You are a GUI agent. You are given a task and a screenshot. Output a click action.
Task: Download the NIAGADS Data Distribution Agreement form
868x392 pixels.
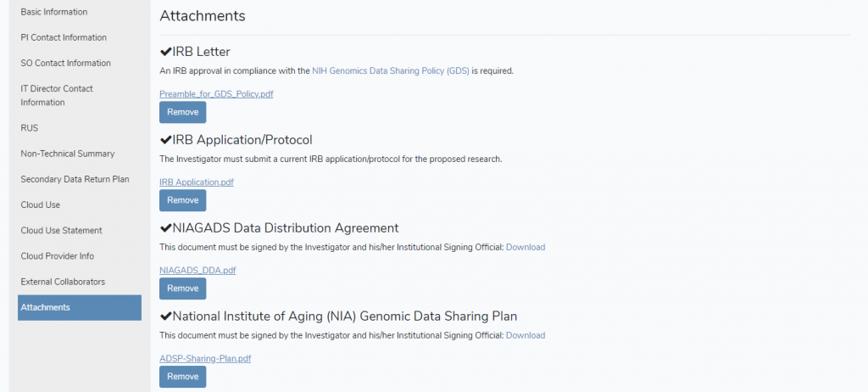pyautogui.click(x=525, y=247)
